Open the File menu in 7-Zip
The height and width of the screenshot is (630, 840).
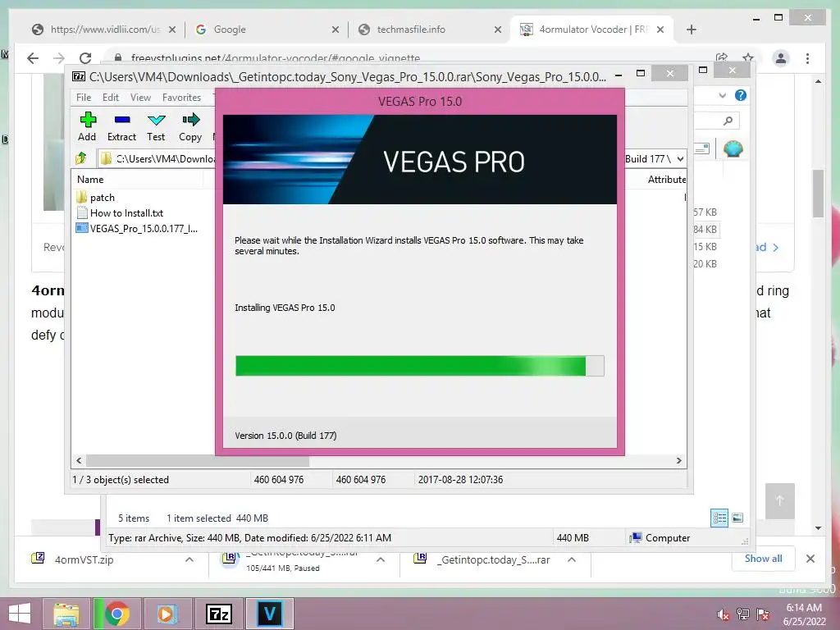pyautogui.click(x=84, y=98)
